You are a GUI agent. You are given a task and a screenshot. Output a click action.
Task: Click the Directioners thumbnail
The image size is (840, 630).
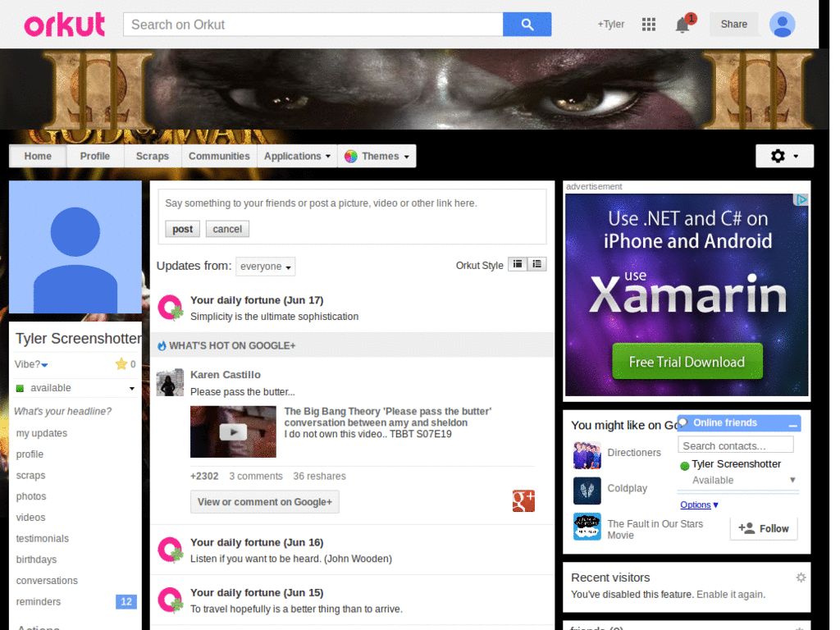click(587, 454)
